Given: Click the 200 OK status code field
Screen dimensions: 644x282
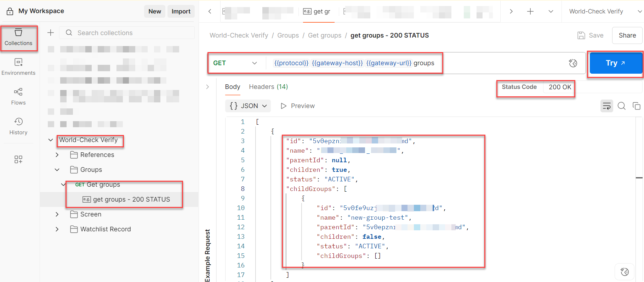Looking at the screenshot, I should point(560,87).
